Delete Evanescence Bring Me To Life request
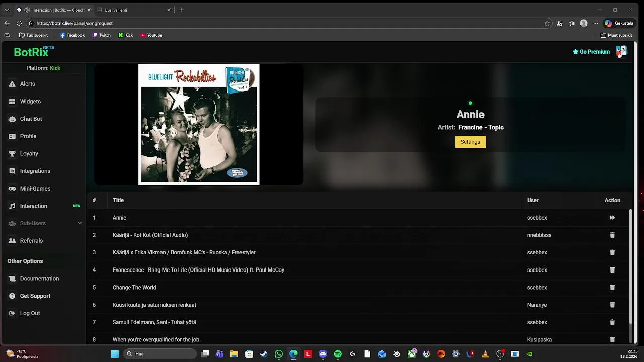 click(612, 270)
